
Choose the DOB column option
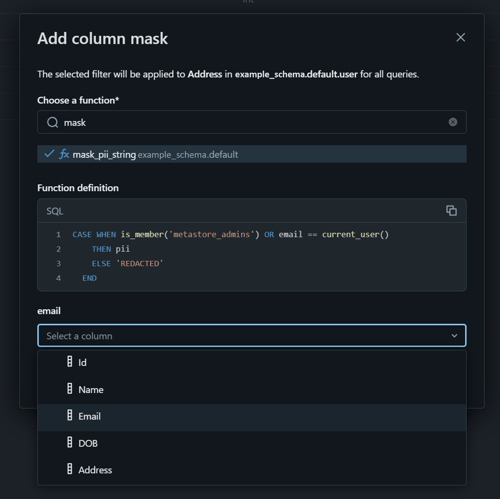[252, 443]
